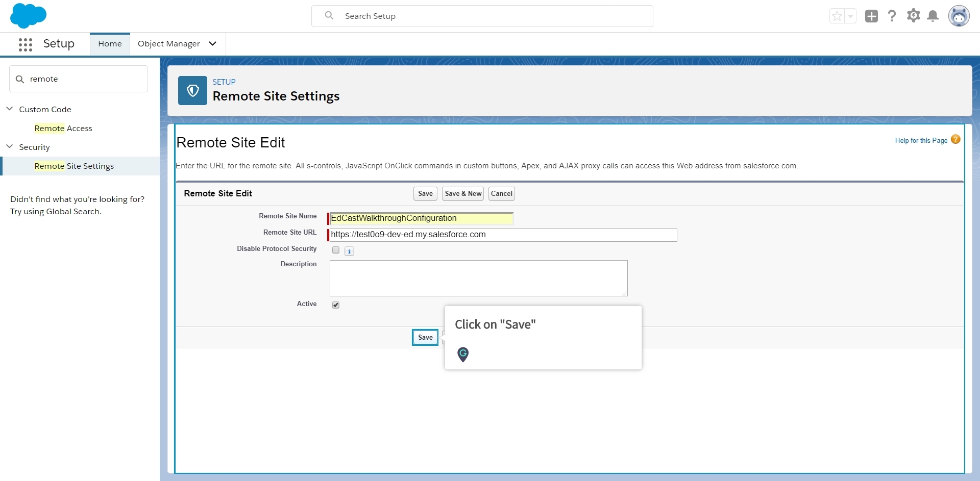
Task: Click the Try using Global Search text
Action: (56, 211)
